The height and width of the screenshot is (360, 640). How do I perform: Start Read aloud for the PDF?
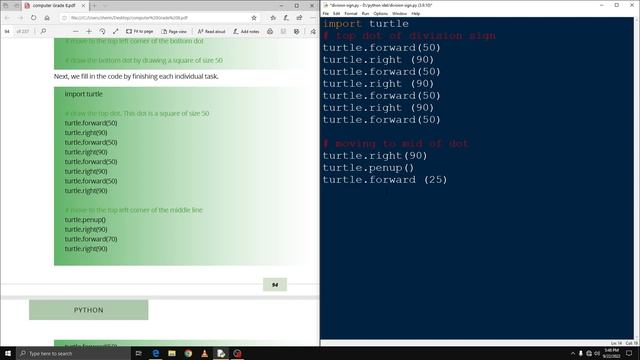[211, 31]
